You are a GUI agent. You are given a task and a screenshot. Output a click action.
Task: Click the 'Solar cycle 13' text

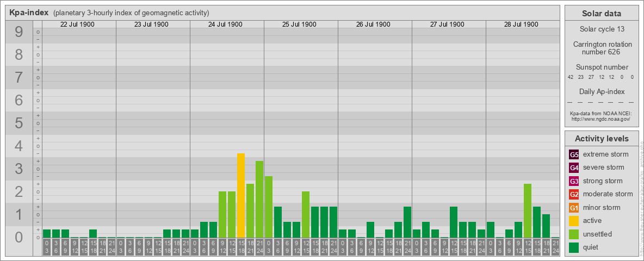coord(601,29)
